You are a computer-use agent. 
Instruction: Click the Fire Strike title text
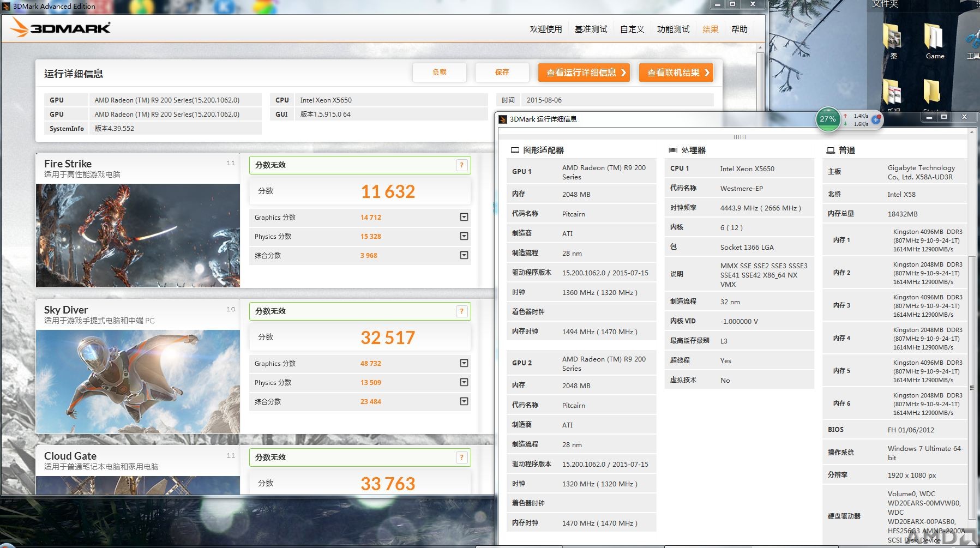click(x=68, y=164)
